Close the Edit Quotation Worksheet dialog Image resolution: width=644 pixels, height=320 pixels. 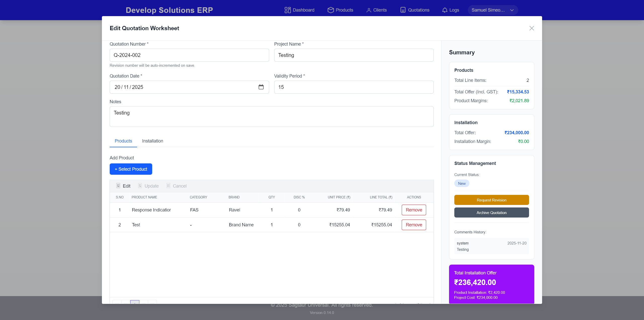[x=531, y=28]
